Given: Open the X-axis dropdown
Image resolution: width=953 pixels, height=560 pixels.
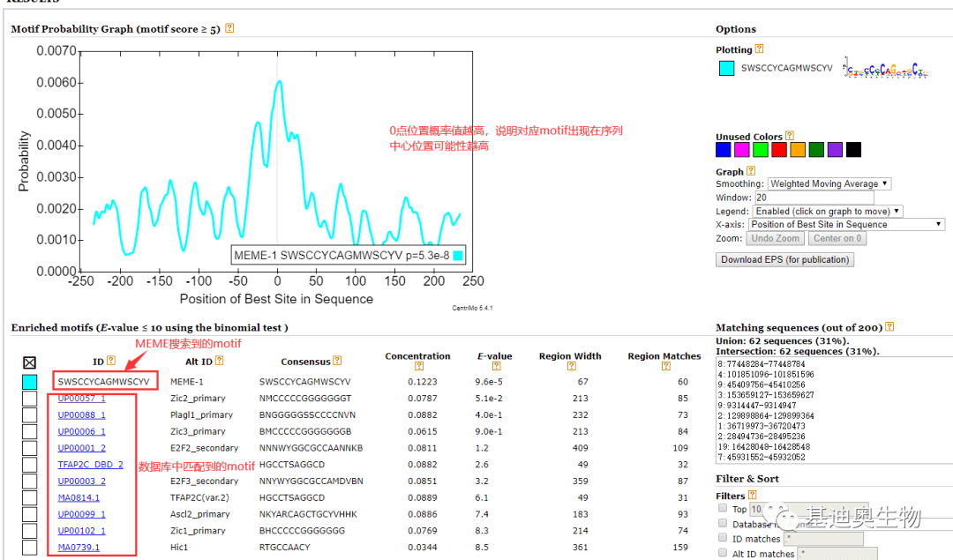Looking at the screenshot, I should click(x=846, y=224).
